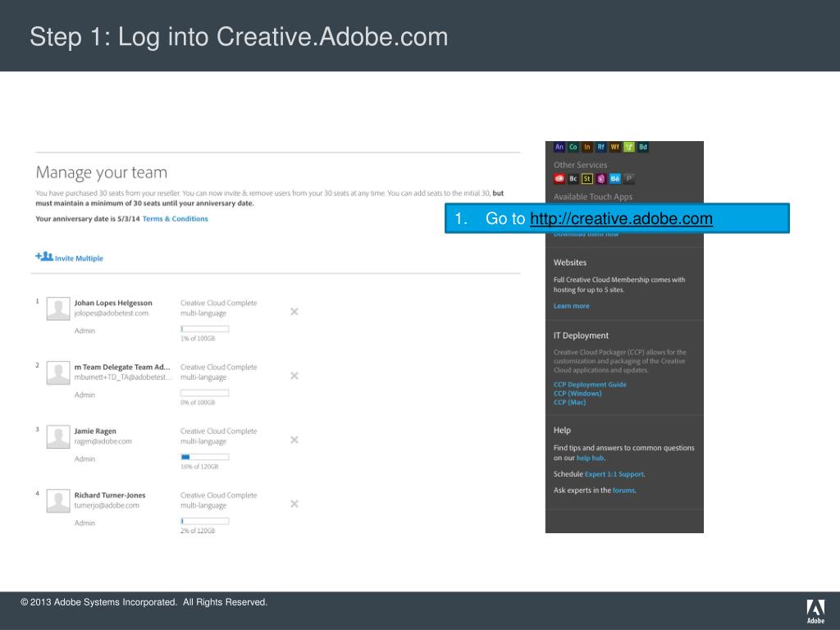Click the Adobe logo in footer

[815, 611]
